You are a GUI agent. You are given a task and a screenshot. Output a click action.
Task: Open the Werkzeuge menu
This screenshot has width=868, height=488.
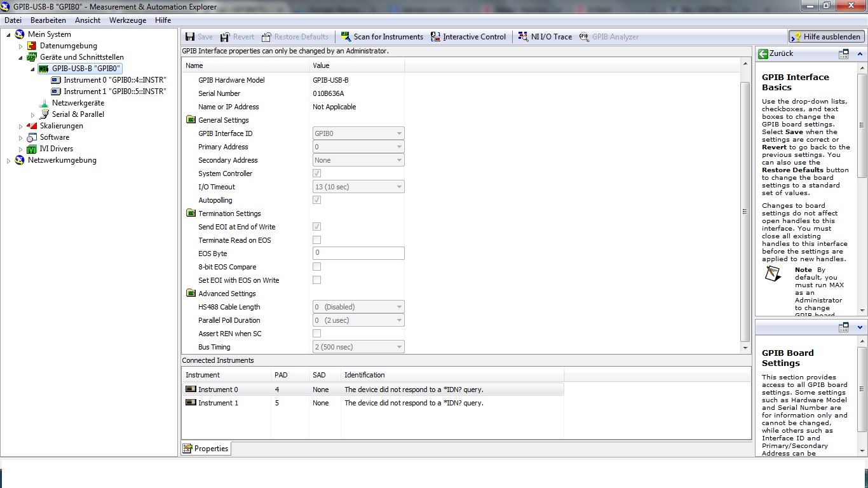[128, 20]
